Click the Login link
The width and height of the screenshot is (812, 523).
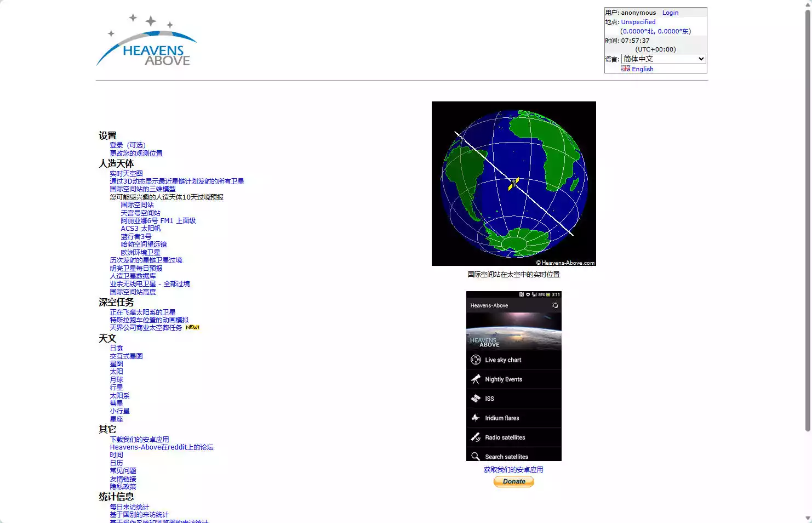point(670,13)
